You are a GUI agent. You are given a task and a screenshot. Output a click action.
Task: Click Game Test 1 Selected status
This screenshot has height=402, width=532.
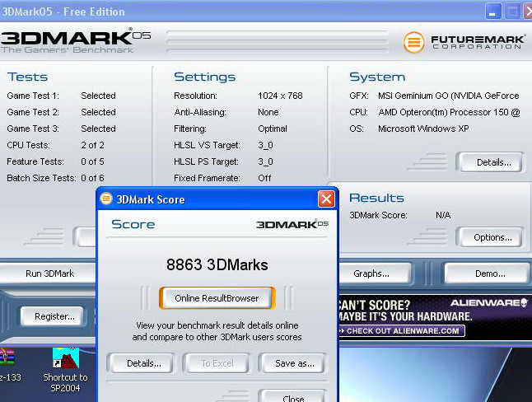(x=98, y=96)
